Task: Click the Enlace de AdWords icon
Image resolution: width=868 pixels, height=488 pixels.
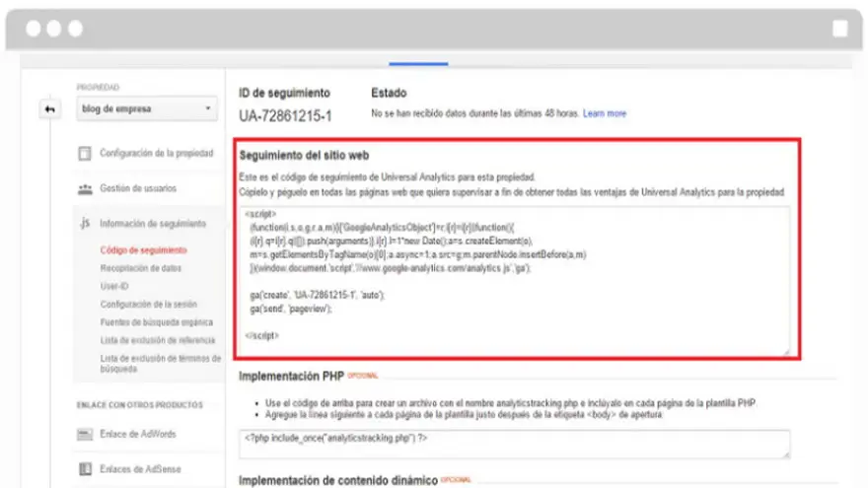Action: click(x=85, y=435)
